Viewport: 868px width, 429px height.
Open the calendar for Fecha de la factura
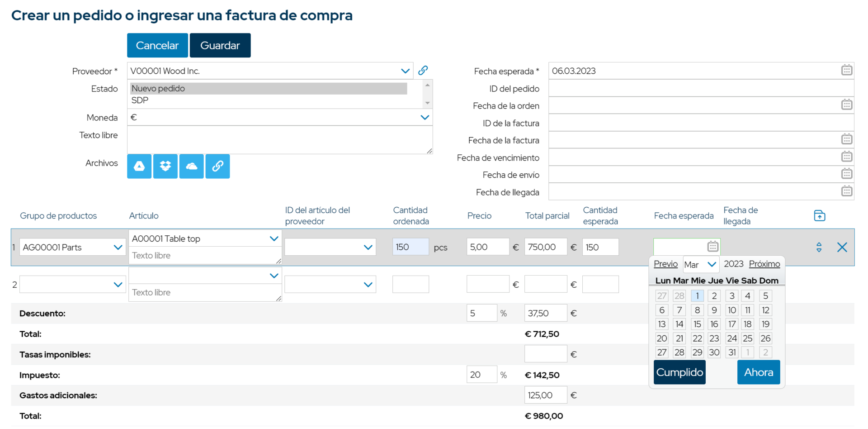(846, 139)
